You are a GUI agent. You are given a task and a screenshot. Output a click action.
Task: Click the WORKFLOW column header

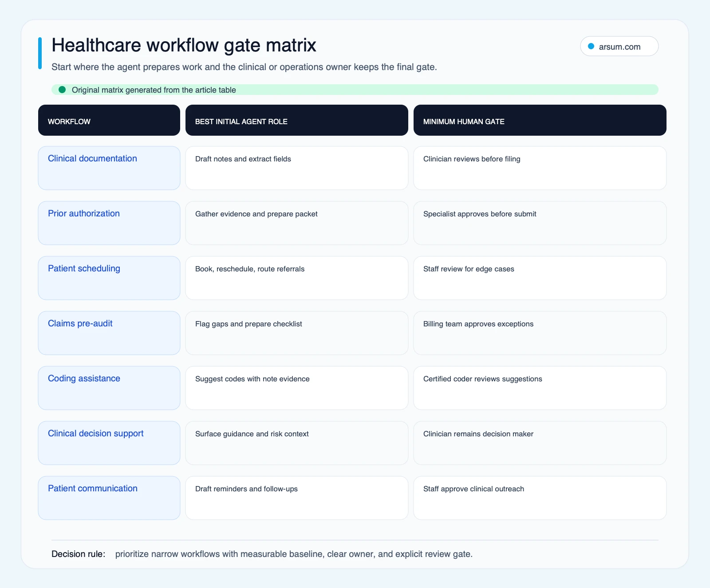[x=109, y=120]
